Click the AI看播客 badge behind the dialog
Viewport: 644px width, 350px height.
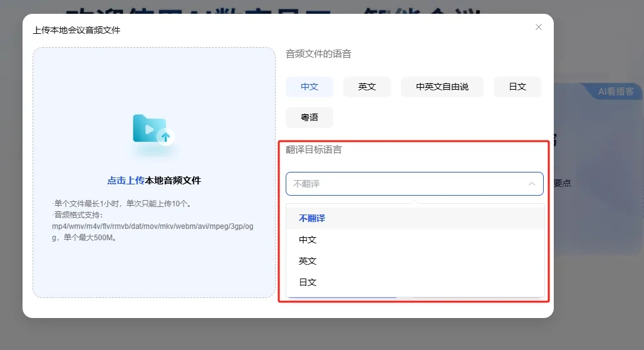(615, 92)
